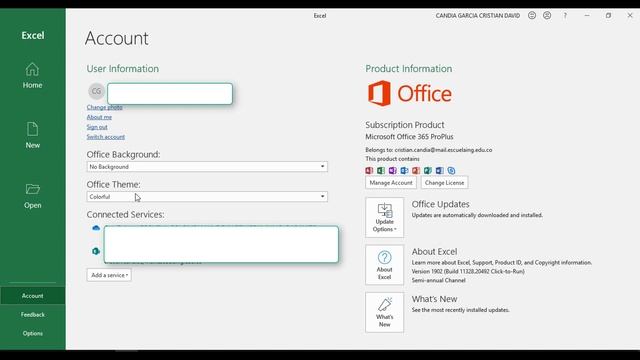Click the SharePoint sites service icon

(96, 251)
